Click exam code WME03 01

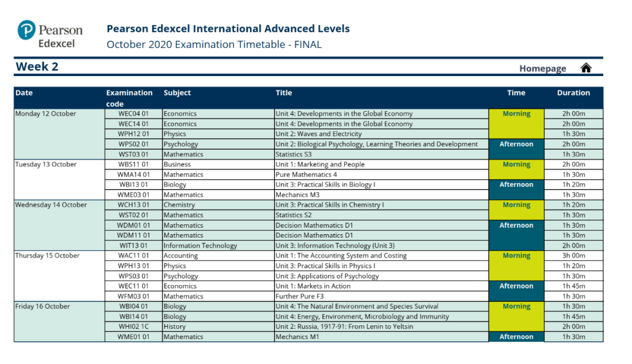pyautogui.click(x=133, y=195)
